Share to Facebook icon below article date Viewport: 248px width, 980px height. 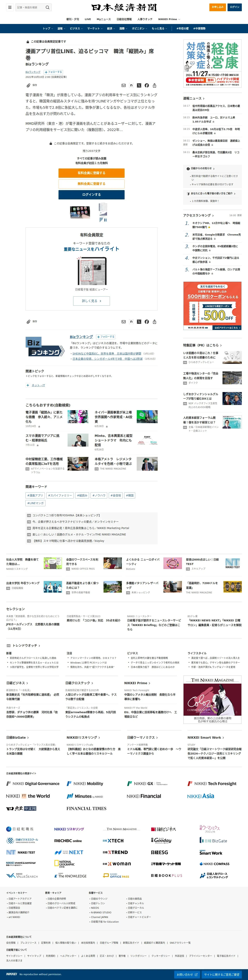147,85
